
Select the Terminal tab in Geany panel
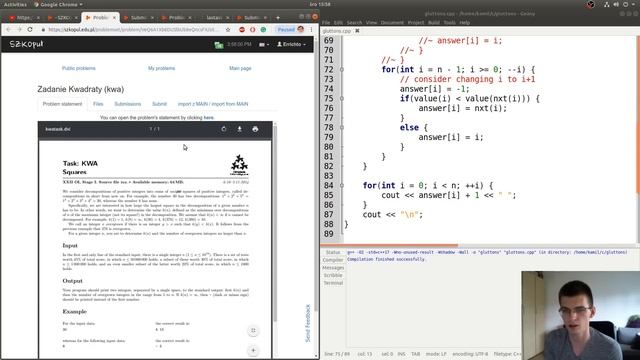333,283
